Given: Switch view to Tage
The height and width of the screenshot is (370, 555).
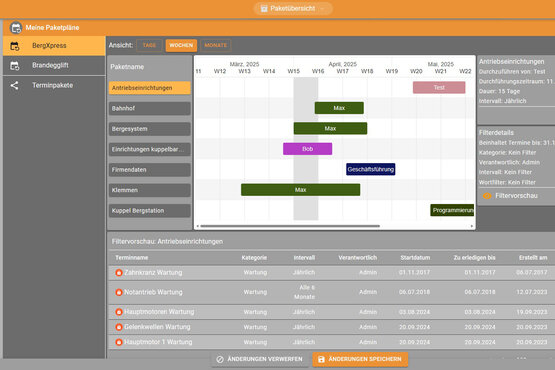Looking at the screenshot, I should click(149, 45).
